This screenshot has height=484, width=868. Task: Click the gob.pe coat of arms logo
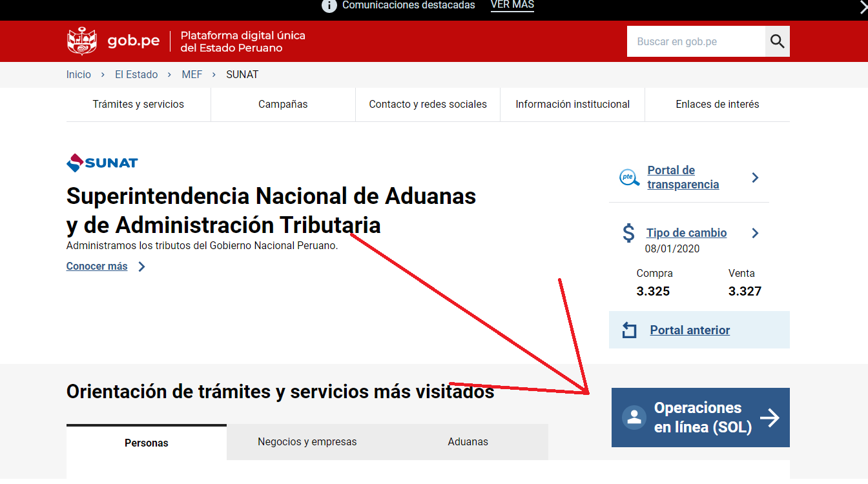(x=81, y=41)
